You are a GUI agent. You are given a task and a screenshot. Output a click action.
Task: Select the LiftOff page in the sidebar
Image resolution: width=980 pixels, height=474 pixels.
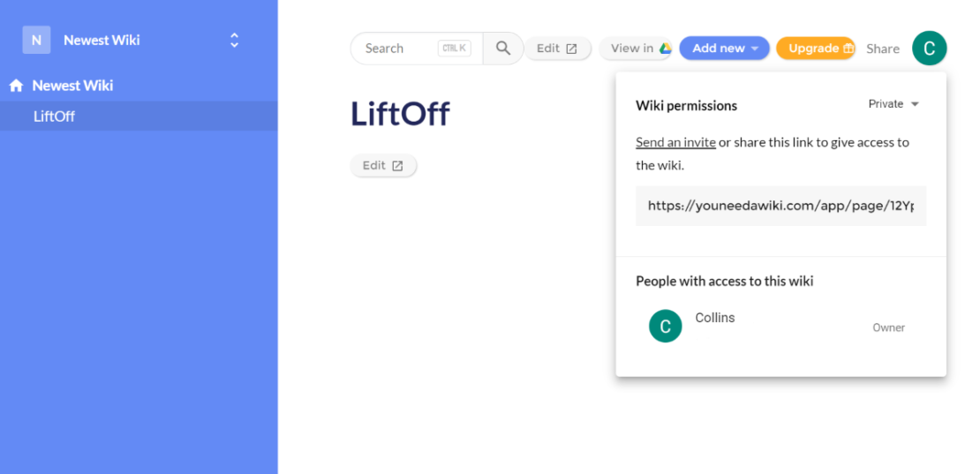click(x=54, y=116)
